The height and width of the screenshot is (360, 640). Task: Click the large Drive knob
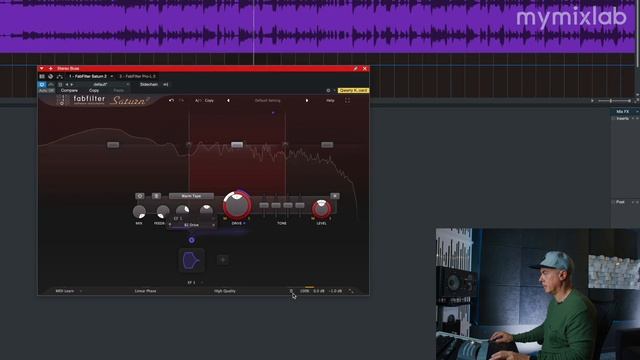click(237, 205)
